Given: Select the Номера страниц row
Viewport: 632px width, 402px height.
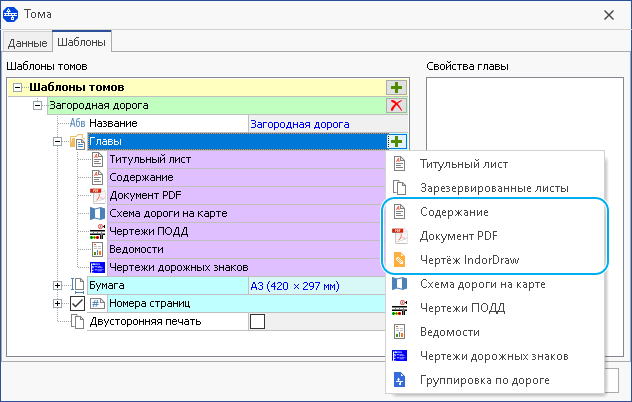Looking at the screenshot, I should (246, 304).
